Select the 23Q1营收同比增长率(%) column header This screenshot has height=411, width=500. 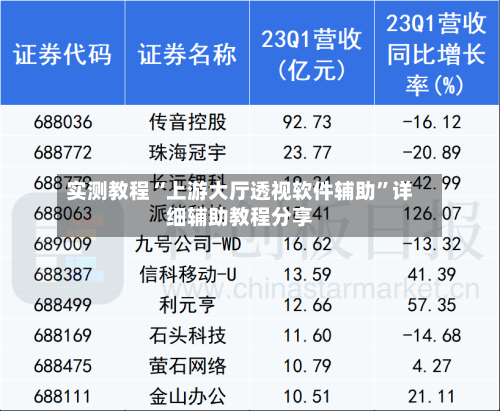tap(436, 54)
